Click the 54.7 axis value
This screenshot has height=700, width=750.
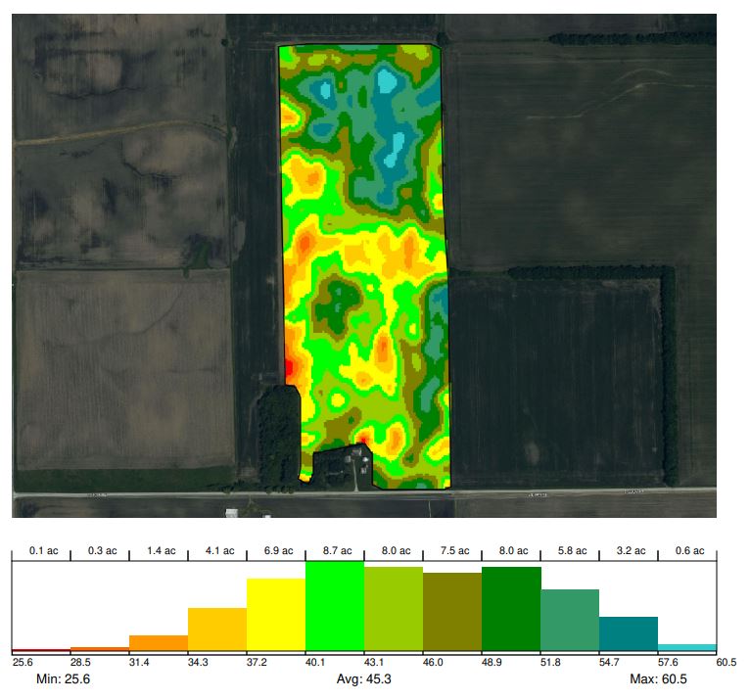point(609,662)
